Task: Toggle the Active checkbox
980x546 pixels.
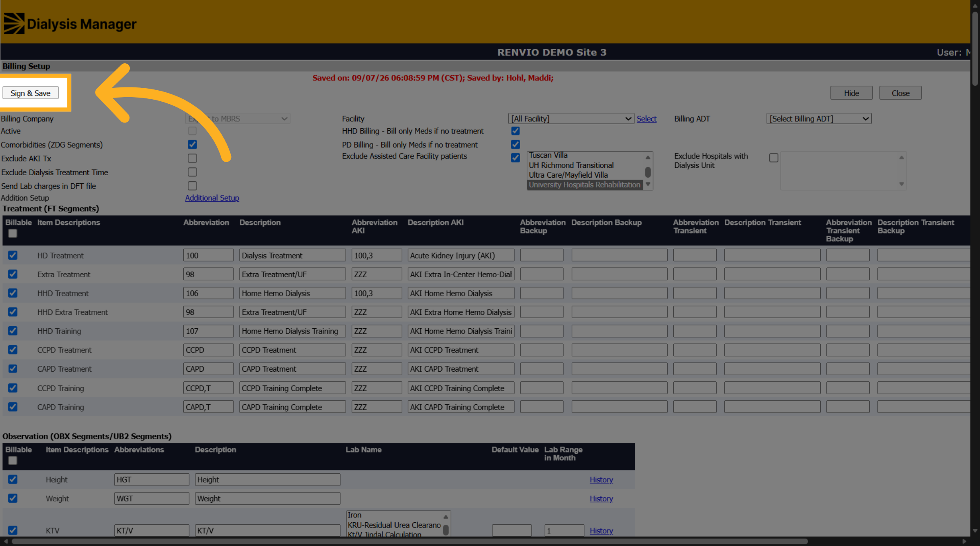Action: pyautogui.click(x=192, y=131)
